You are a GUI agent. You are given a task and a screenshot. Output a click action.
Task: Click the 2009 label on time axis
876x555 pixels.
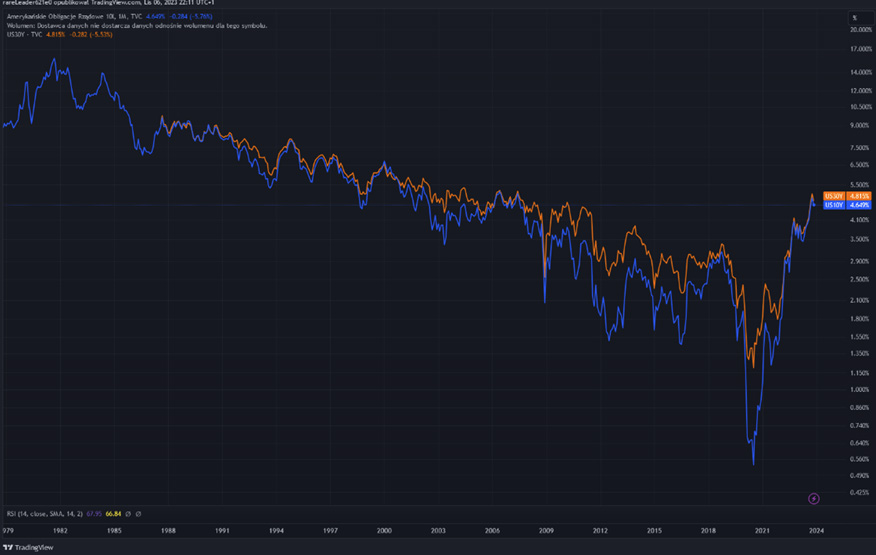(546, 530)
